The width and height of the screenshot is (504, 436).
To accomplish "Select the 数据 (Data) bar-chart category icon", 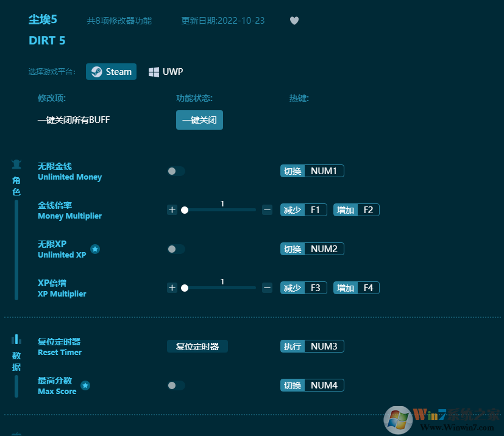I will click(16, 340).
